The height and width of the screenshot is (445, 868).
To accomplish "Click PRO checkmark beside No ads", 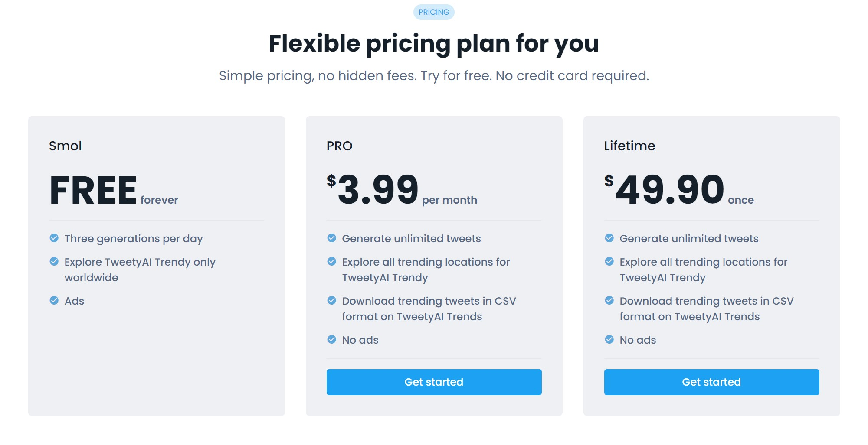I will [x=332, y=339].
